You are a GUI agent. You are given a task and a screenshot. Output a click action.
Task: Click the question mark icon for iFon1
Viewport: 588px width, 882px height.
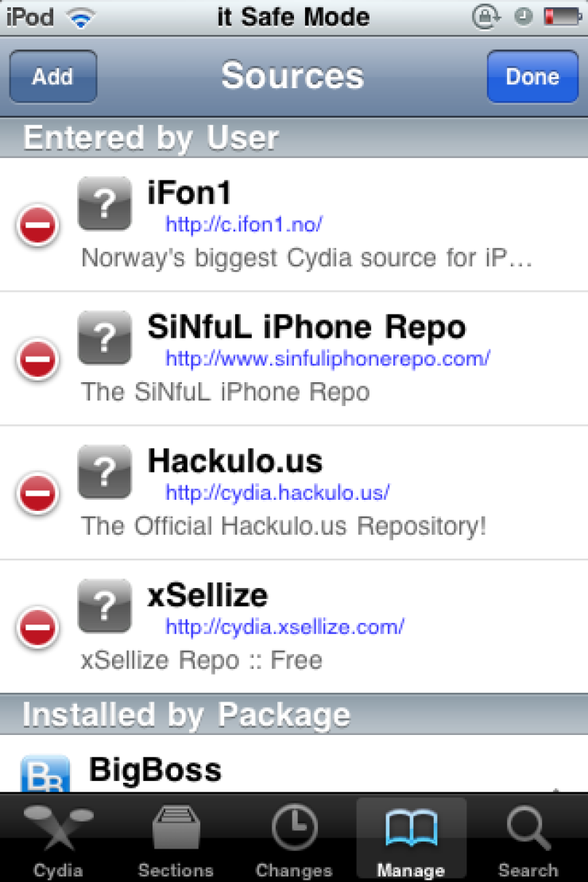[105, 203]
